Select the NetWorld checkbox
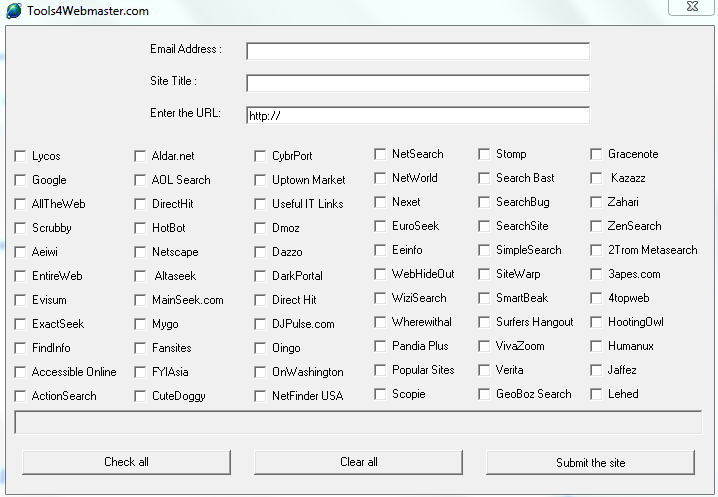This screenshot has width=718, height=497. click(x=380, y=178)
